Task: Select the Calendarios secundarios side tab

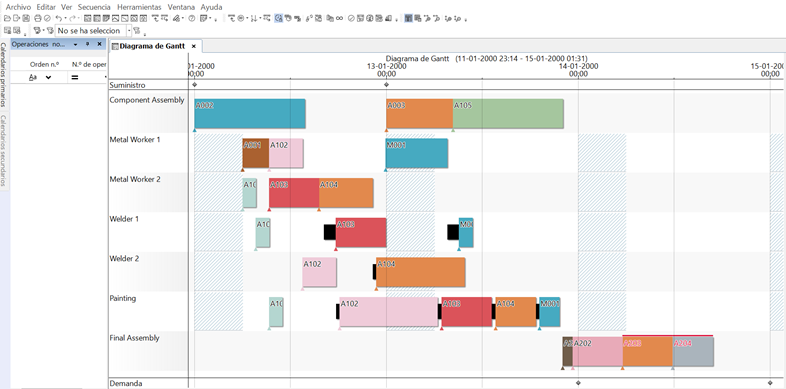Action: [4, 150]
